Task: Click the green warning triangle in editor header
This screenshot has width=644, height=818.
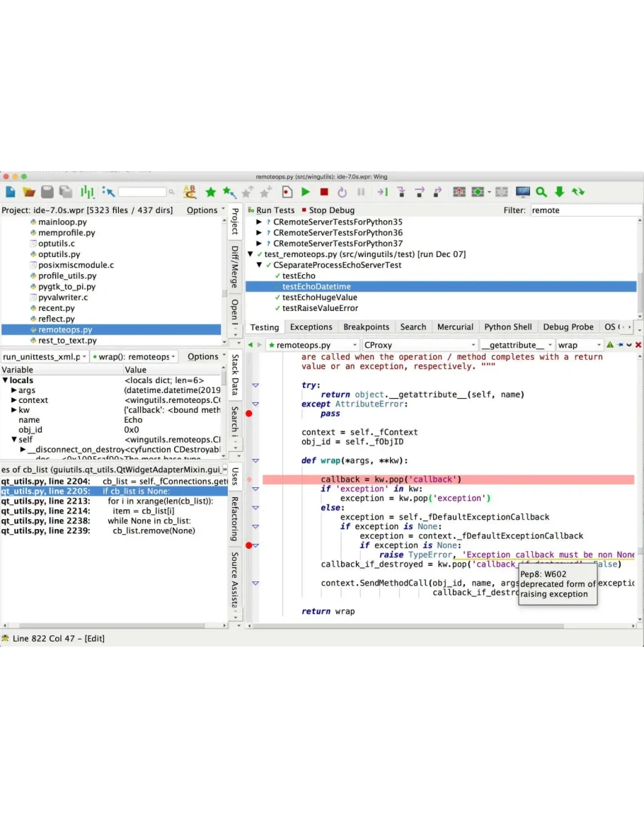Action: pos(610,345)
